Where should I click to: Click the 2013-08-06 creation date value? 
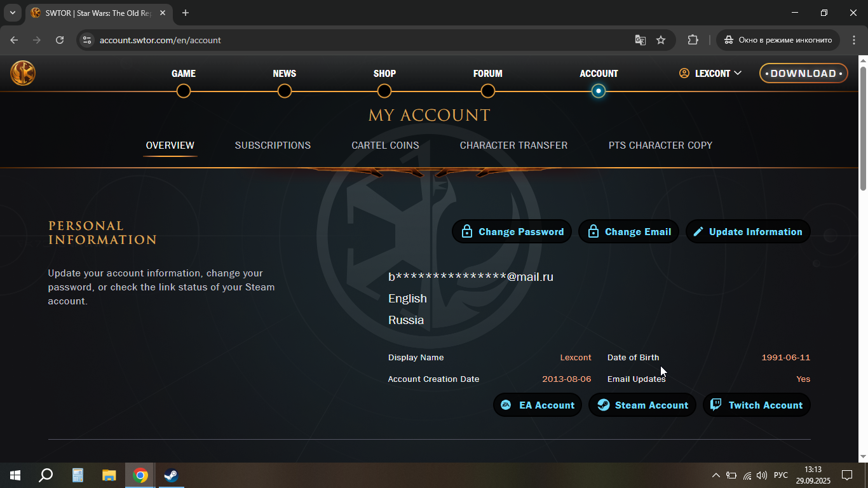567,379
